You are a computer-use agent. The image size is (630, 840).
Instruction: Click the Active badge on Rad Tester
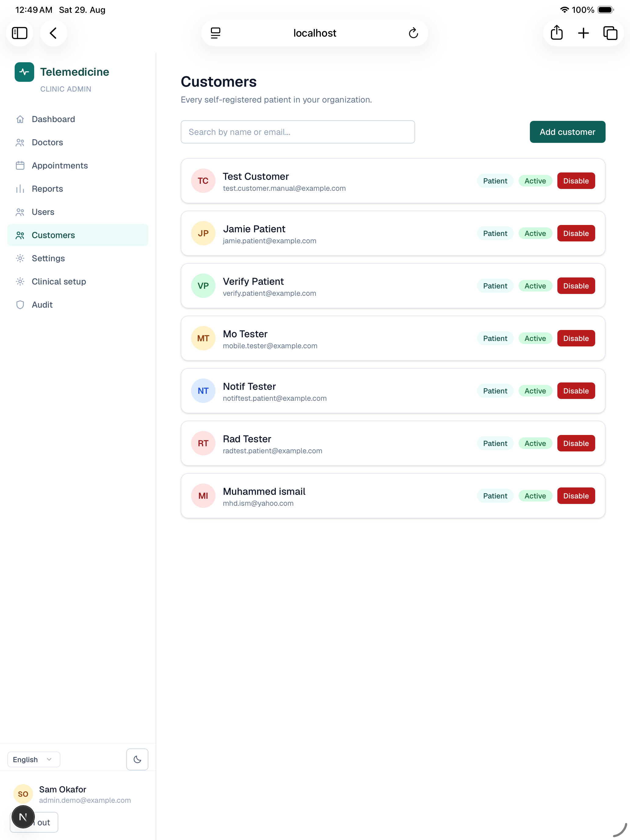pyautogui.click(x=535, y=443)
